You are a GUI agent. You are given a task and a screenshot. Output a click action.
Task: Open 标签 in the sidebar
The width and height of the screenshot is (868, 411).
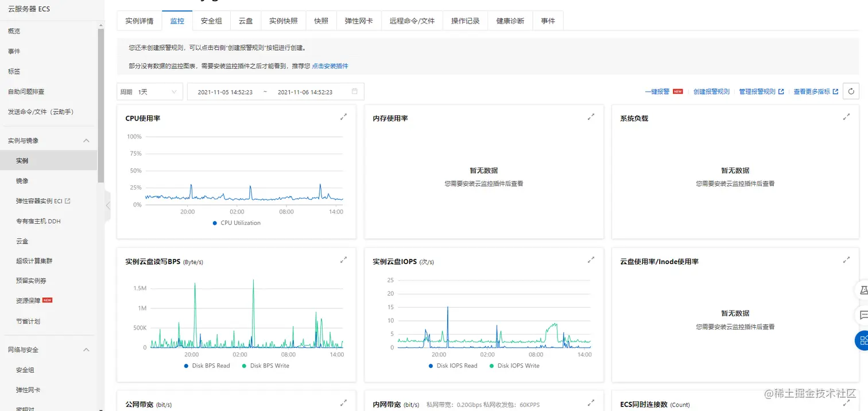click(14, 71)
